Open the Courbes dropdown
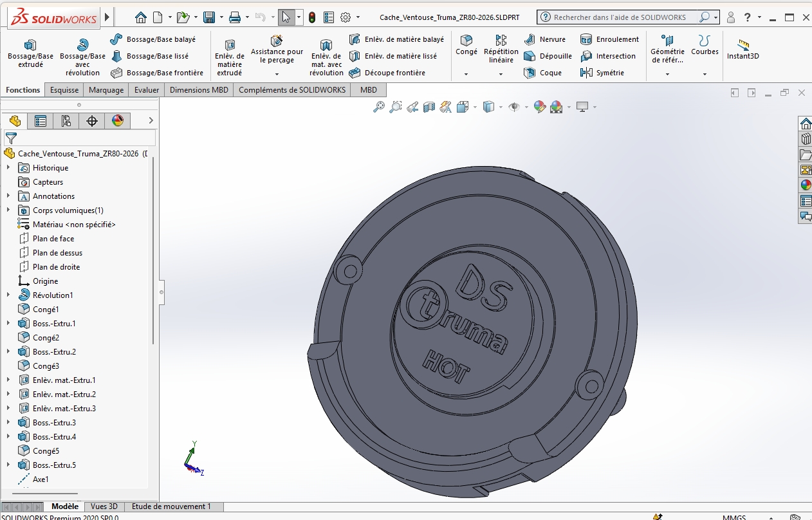 pos(705,74)
